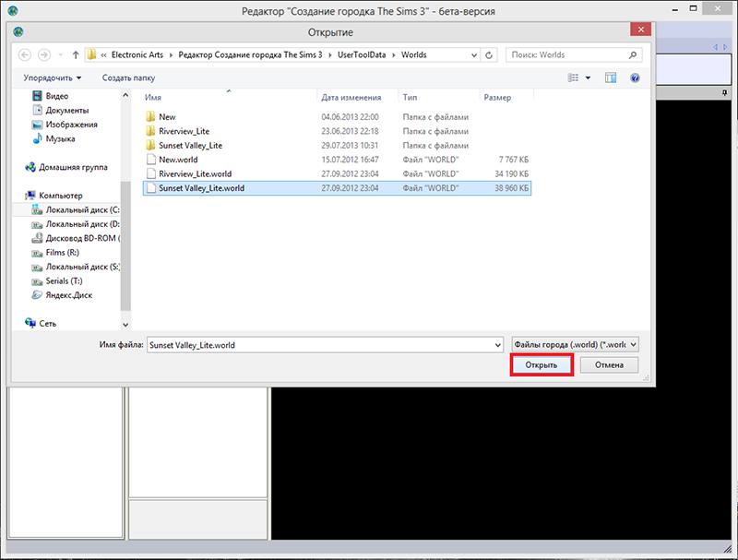Select the Дисковод BD-ROM drive
This screenshot has width=738, height=560.
pyautogui.click(x=81, y=238)
